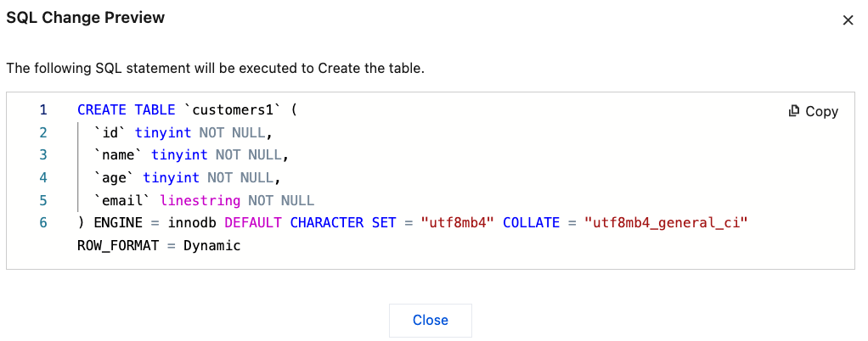Select line number 2 in the code gutter
This screenshot has width=868, height=341.
point(43,132)
